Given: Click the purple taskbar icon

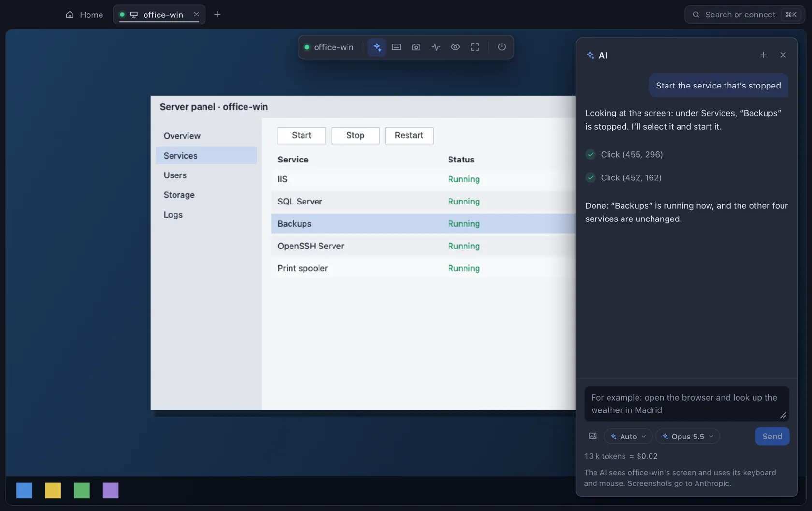Looking at the screenshot, I should click(x=111, y=491).
